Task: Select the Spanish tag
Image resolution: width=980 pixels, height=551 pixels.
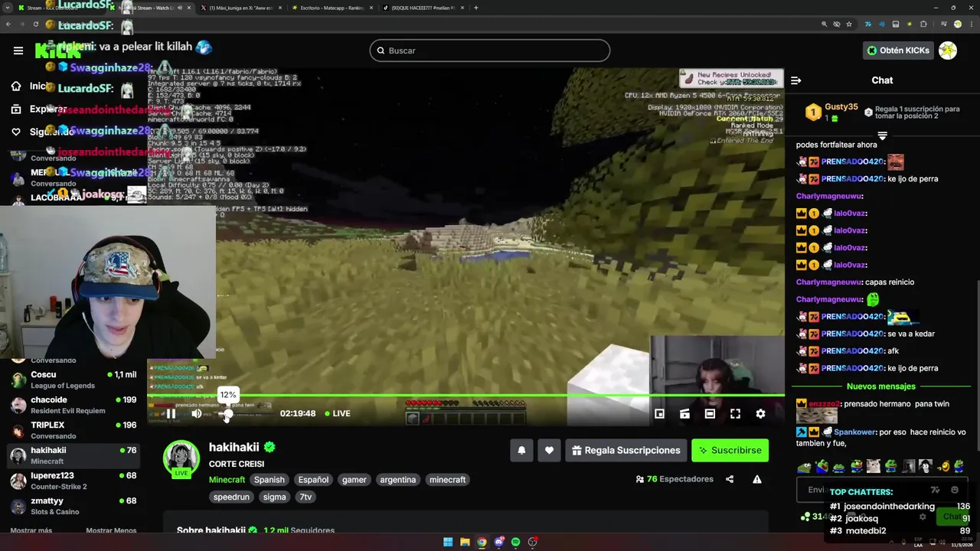Action: point(269,480)
